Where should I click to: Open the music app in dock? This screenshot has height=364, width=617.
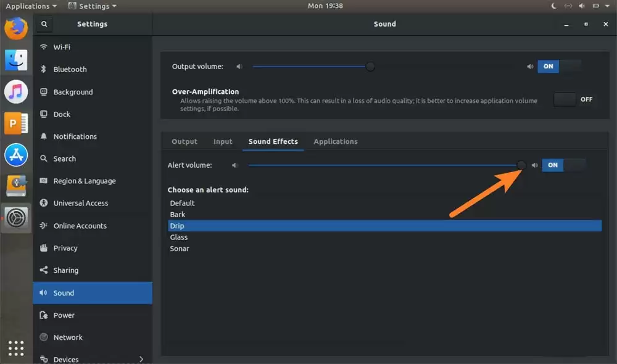[x=16, y=92]
